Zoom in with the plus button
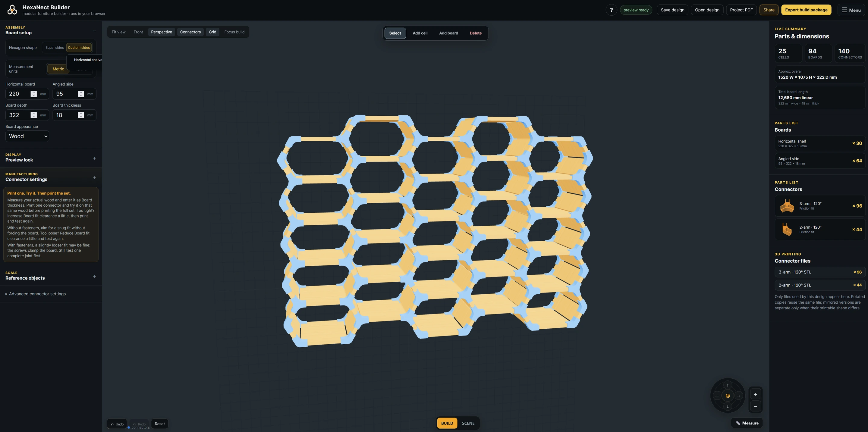The height and width of the screenshot is (432, 868). (x=756, y=394)
